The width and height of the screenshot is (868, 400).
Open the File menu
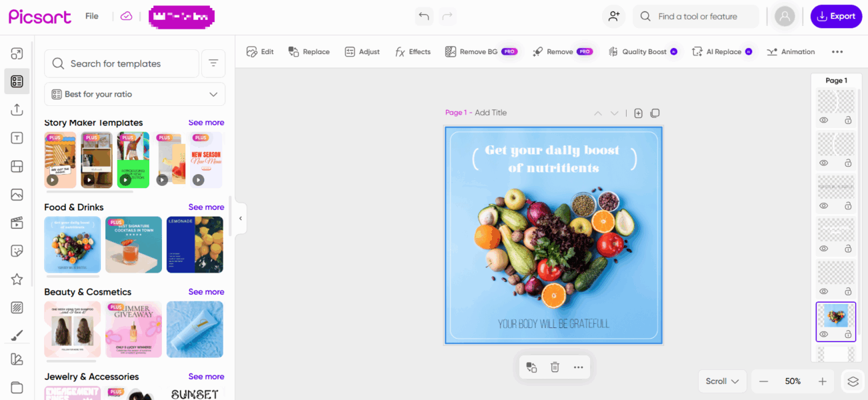tap(91, 16)
